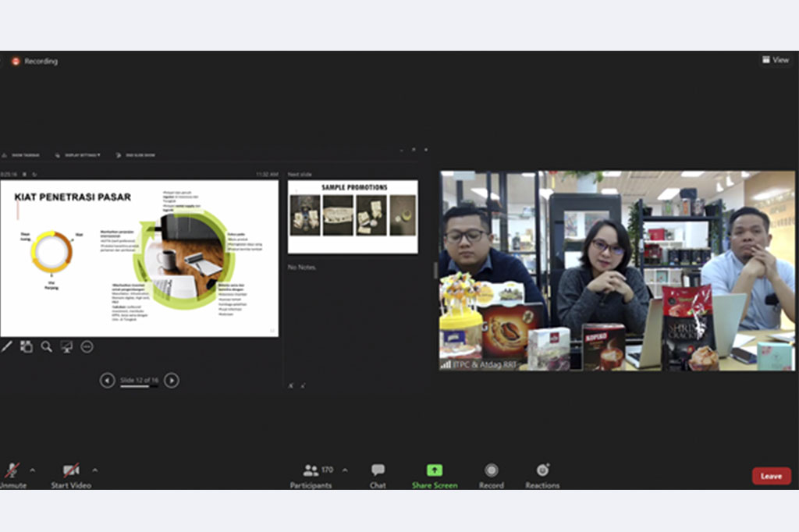Open the Participants panel
This screenshot has width=799, height=532.
pos(311,470)
